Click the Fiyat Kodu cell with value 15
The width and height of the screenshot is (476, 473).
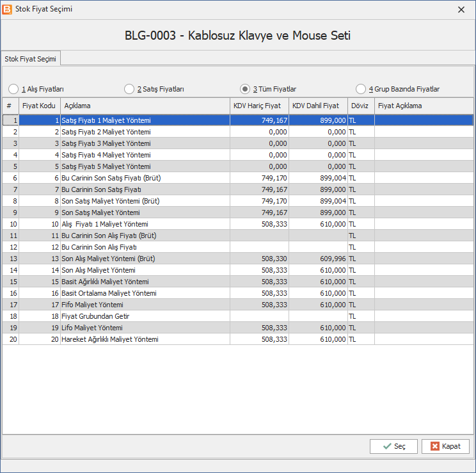40,282
